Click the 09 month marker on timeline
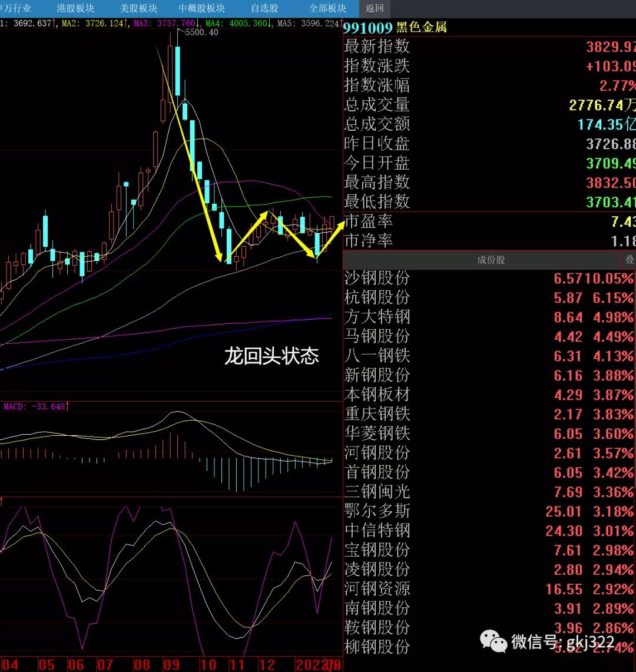Viewport: 636px width, 672px height. tap(170, 665)
